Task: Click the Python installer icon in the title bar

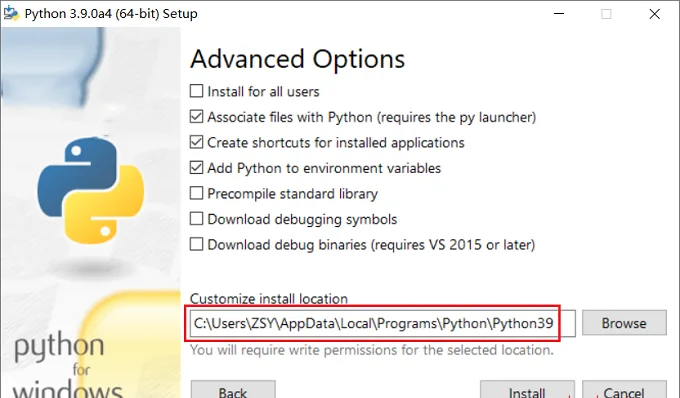Action: 11,13
